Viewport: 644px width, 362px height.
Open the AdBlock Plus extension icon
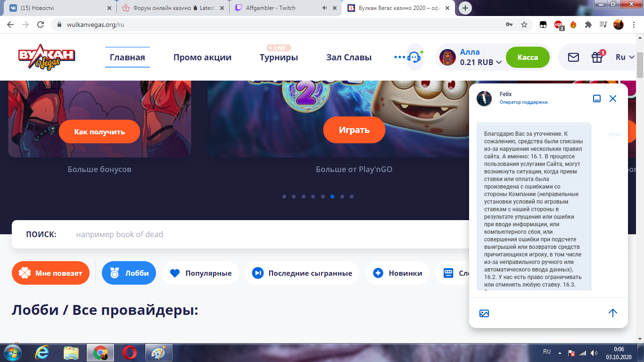tap(559, 25)
